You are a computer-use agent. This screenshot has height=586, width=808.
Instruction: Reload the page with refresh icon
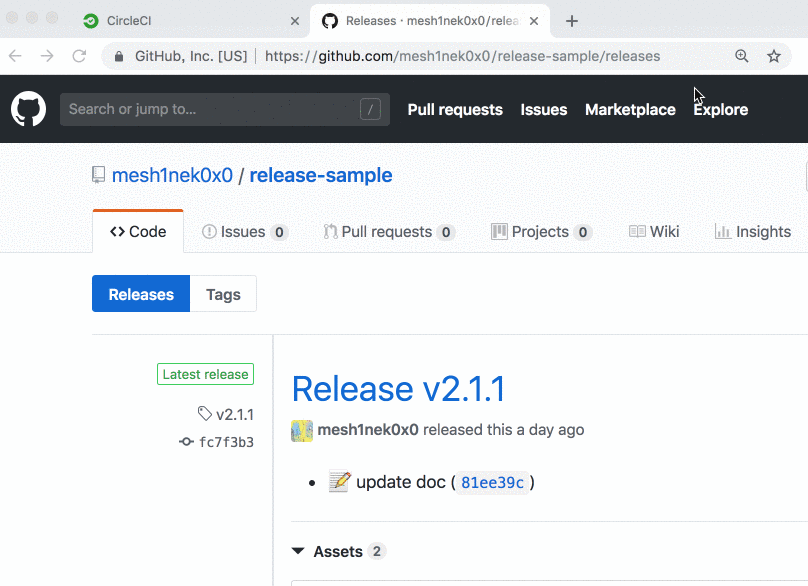79,56
